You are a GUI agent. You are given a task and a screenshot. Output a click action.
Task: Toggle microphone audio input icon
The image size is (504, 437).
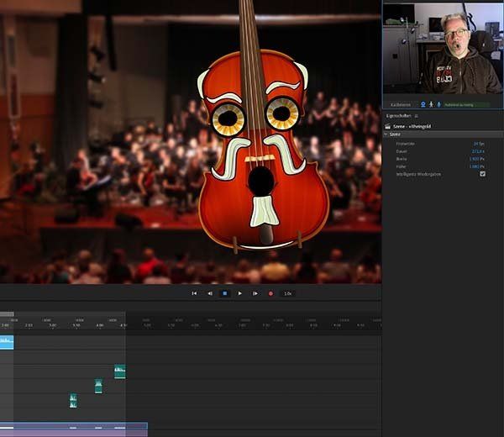[438, 104]
